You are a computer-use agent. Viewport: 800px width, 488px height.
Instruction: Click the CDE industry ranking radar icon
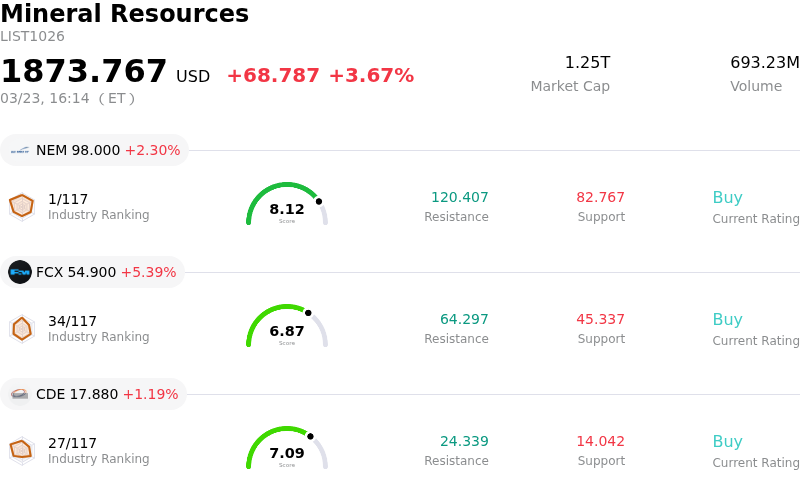(x=21, y=450)
